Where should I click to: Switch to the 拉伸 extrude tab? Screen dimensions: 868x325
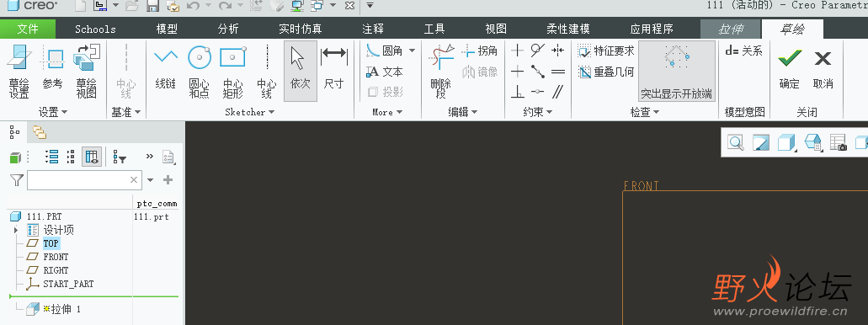pyautogui.click(x=731, y=29)
